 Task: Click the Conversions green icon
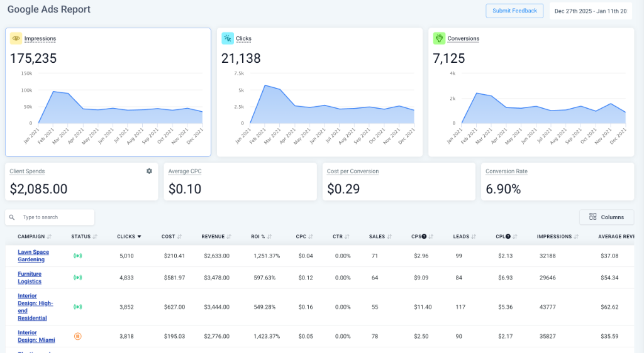click(439, 38)
